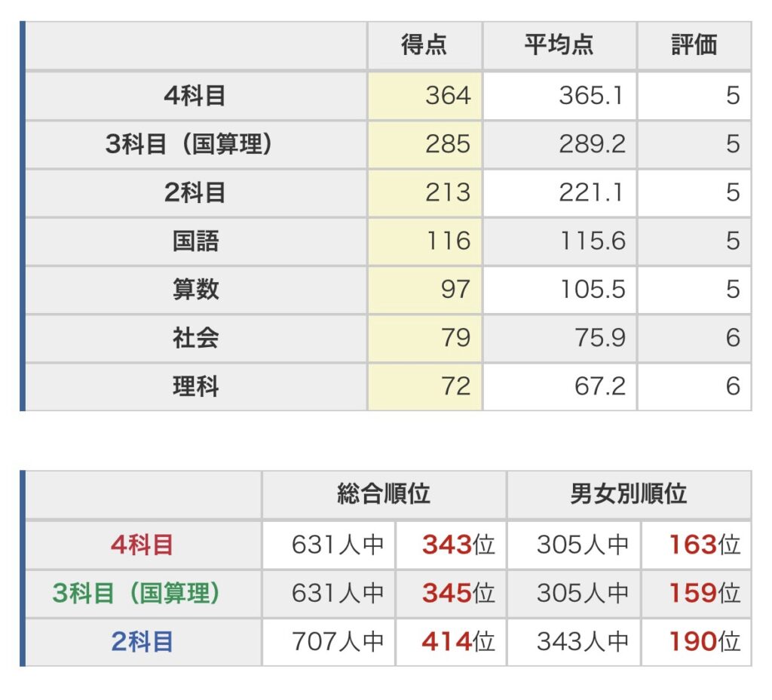Click the 72 science score cell
The height and width of the screenshot is (700, 772).
pos(455,386)
